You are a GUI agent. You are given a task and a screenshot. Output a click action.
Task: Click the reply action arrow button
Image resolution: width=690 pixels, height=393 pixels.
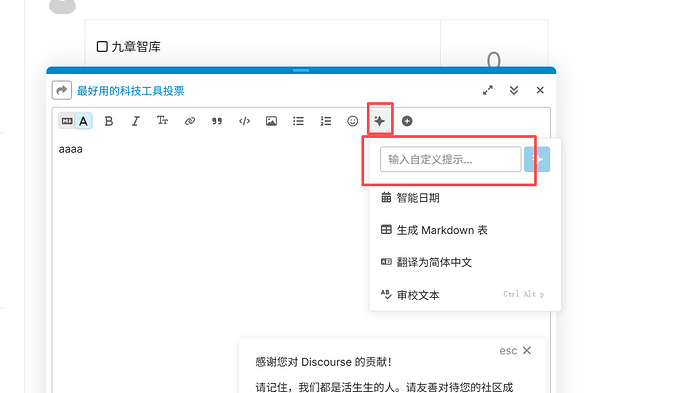click(x=62, y=91)
